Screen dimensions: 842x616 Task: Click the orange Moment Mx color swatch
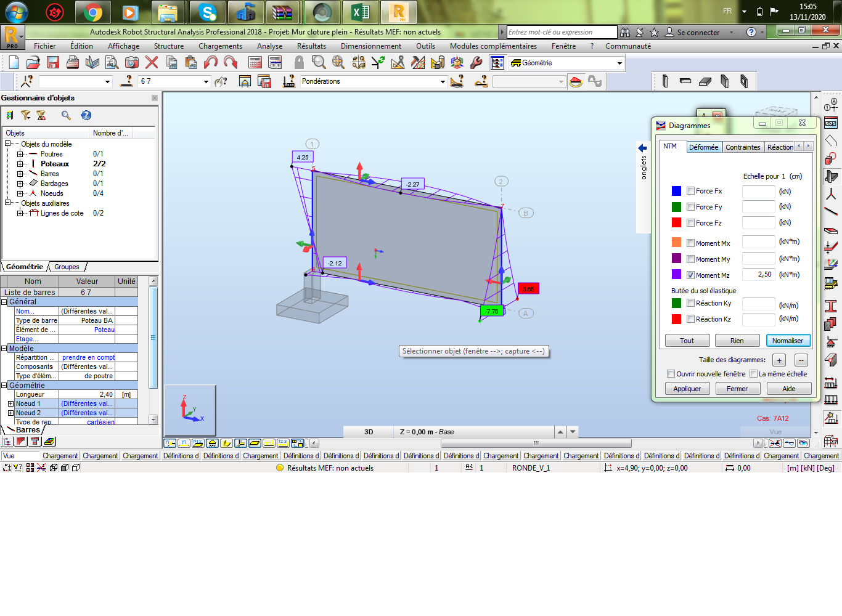click(676, 243)
